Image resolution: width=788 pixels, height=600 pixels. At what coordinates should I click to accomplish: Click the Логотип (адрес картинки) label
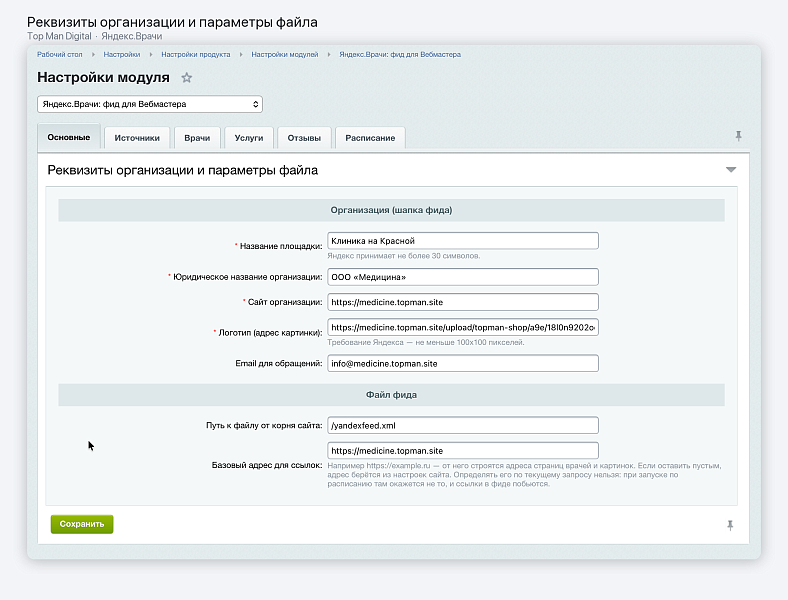(270, 332)
